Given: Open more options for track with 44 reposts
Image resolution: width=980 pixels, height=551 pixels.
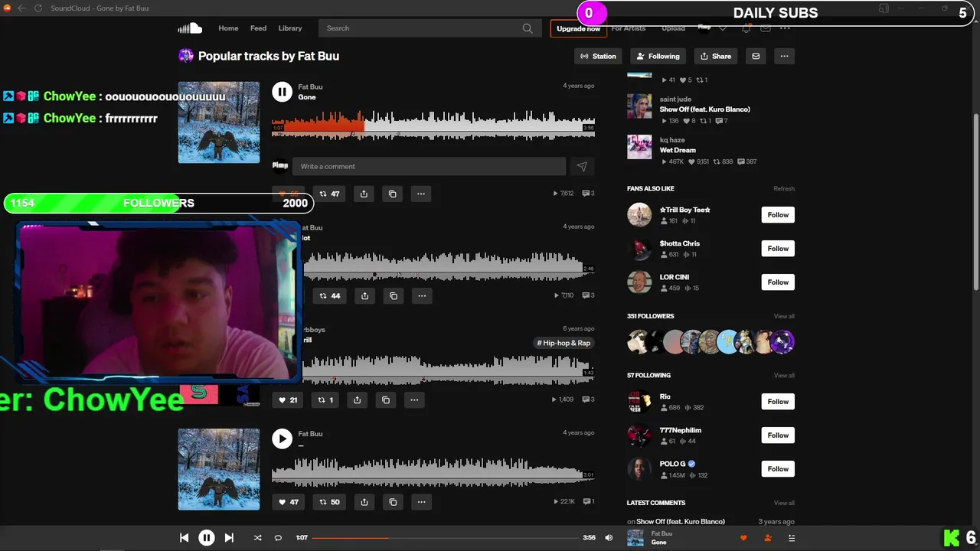Looking at the screenshot, I should click(422, 295).
